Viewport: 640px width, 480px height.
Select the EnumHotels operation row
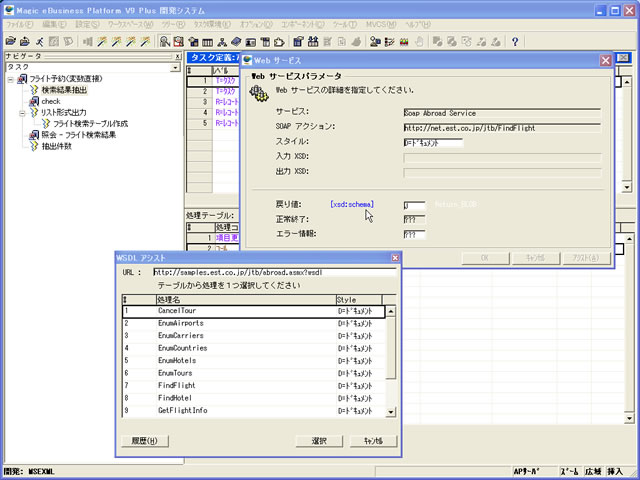click(253, 361)
